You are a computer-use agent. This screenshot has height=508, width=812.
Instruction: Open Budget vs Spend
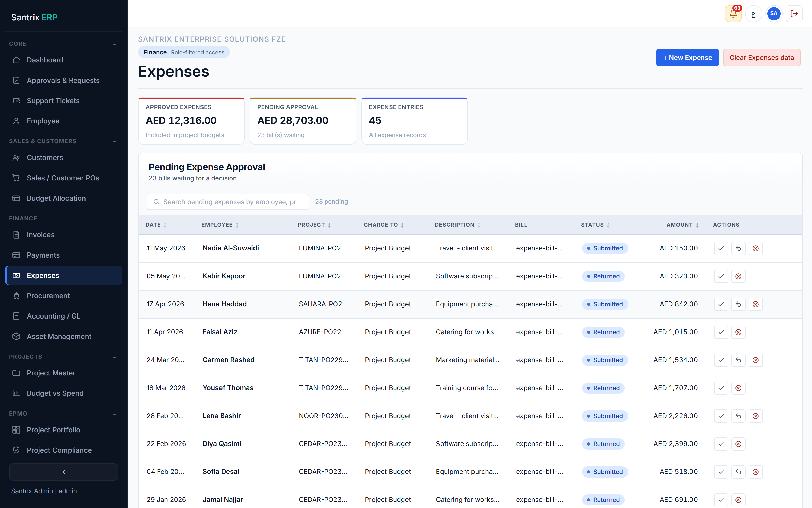tap(64, 393)
